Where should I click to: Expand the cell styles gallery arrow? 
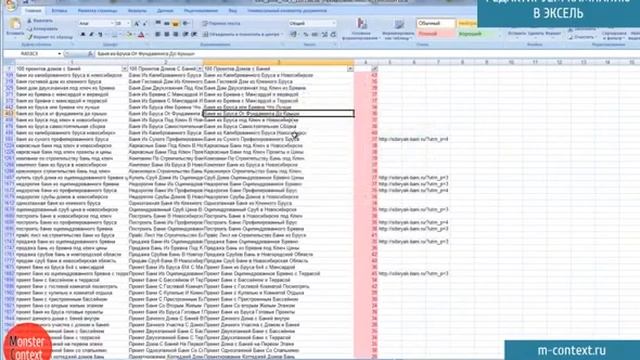pyautogui.click(x=500, y=36)
